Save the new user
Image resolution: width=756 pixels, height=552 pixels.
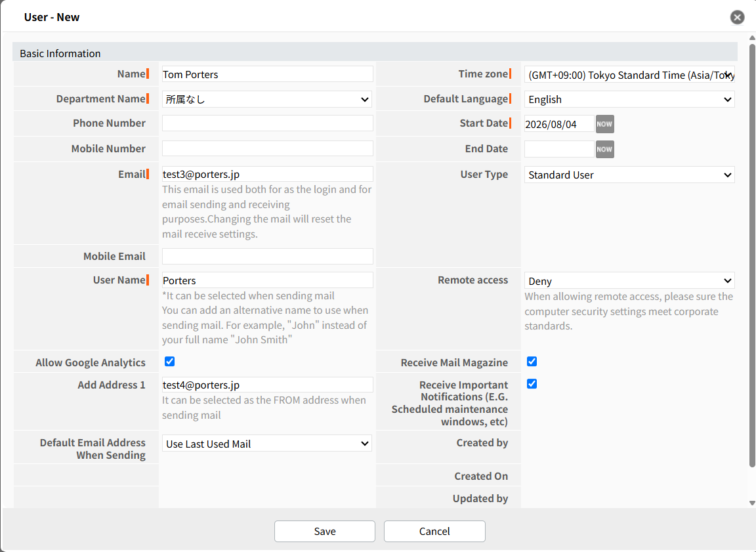point(324,531)
